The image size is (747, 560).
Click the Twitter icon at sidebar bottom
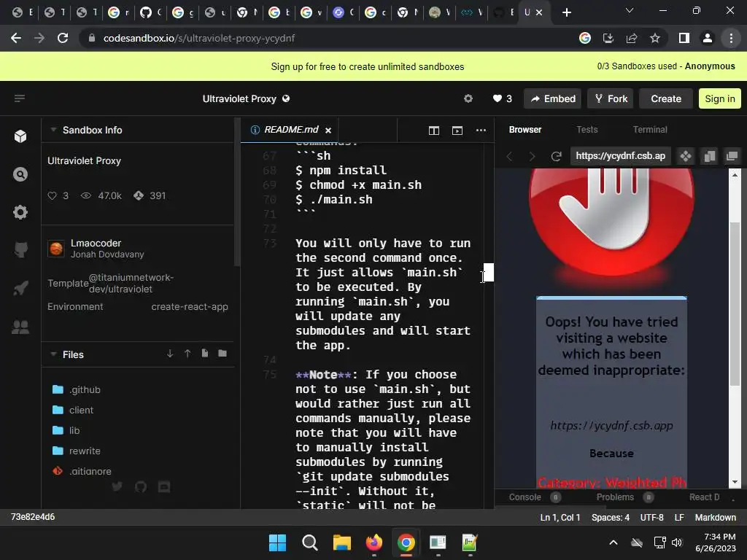pos(117,486)
